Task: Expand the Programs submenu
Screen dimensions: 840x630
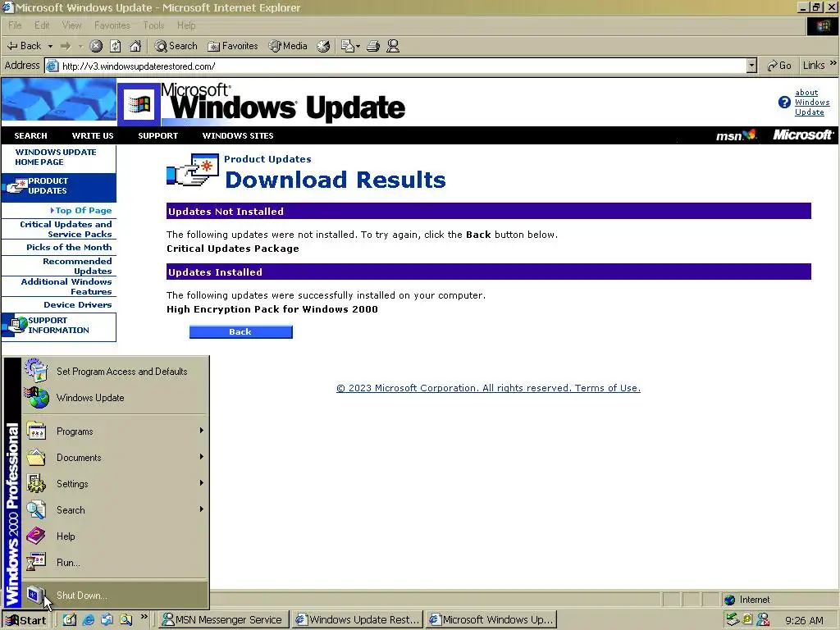Action: click(115, 431)
